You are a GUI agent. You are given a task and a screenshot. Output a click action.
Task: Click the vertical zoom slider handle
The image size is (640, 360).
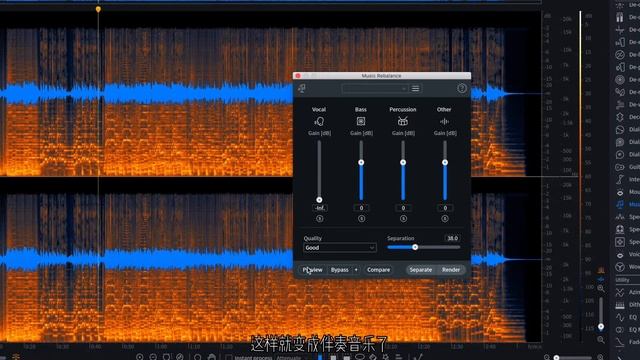[x=601, y=327]
